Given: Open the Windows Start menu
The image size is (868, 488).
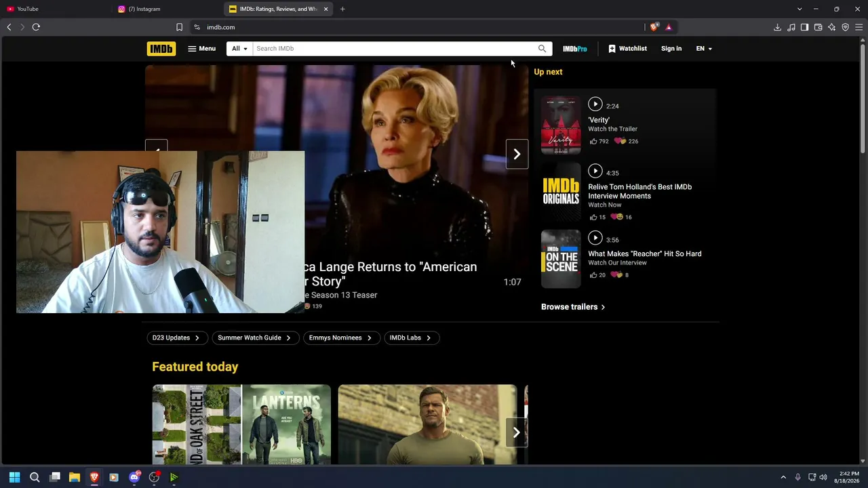Looking at the screenshot, I should 15,477.
